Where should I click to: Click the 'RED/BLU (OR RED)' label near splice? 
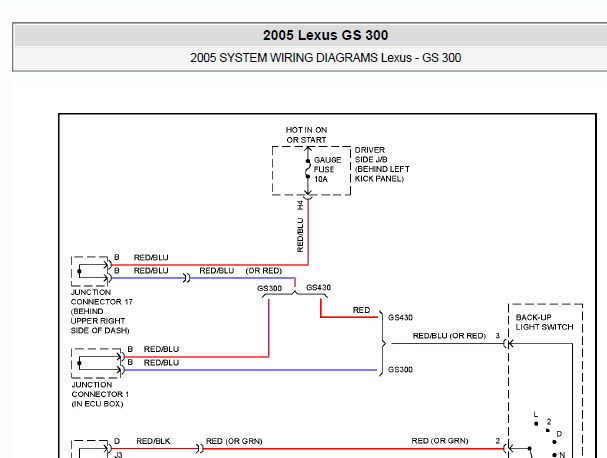coord(240,271)
